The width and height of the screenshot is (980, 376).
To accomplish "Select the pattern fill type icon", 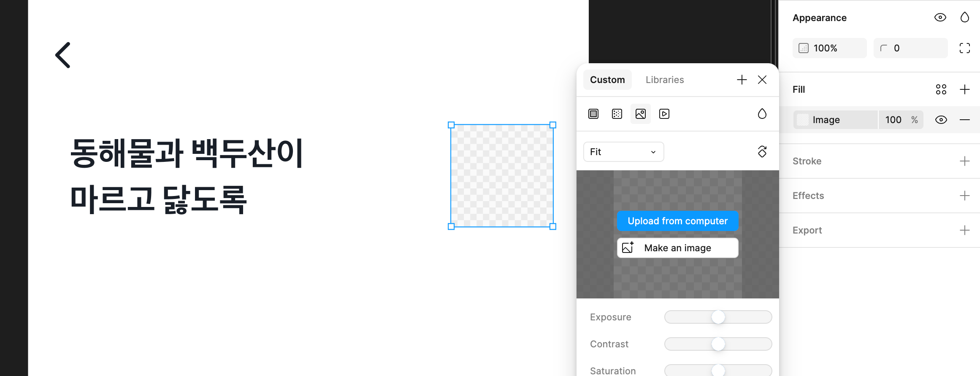I will click(x=617, y=114).
